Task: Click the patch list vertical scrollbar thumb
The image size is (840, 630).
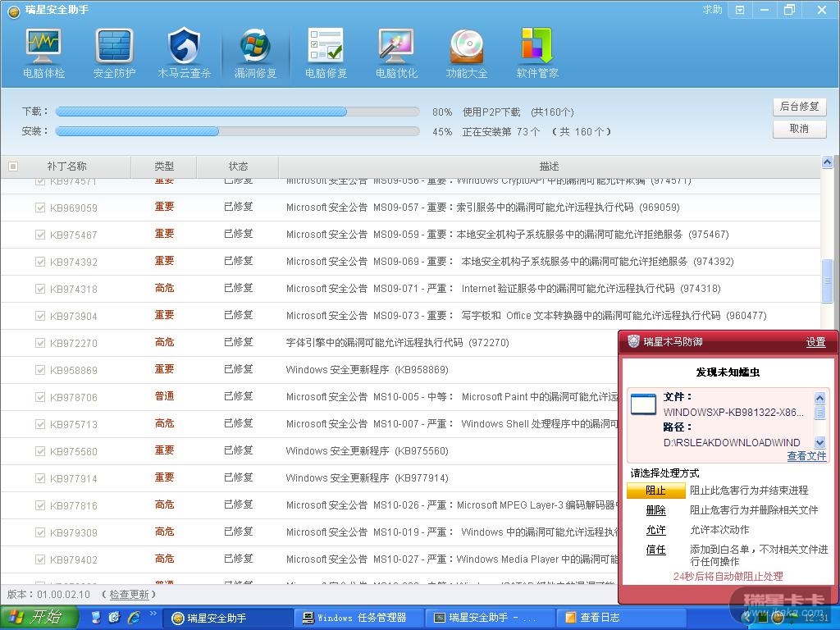Action: [x=827, y=281]
